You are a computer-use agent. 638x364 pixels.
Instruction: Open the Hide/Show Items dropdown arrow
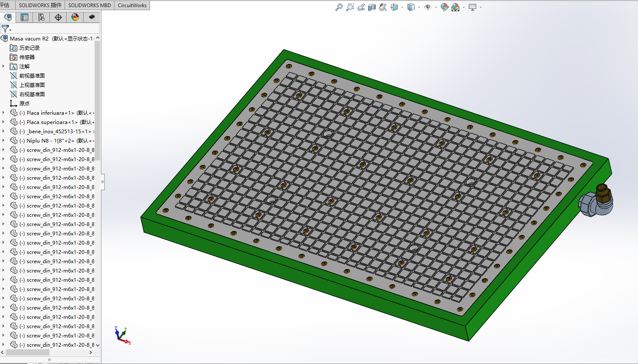point(435,7)
